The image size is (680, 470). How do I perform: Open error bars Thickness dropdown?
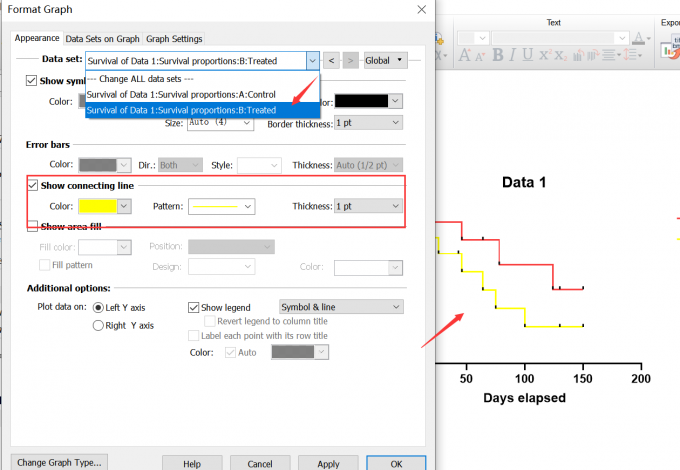(368, 165)
